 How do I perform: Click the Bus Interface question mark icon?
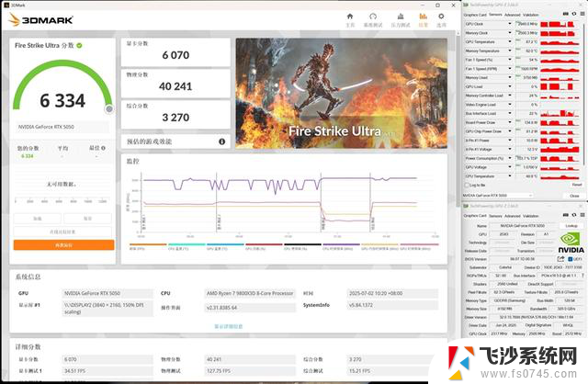click(582, 276)
